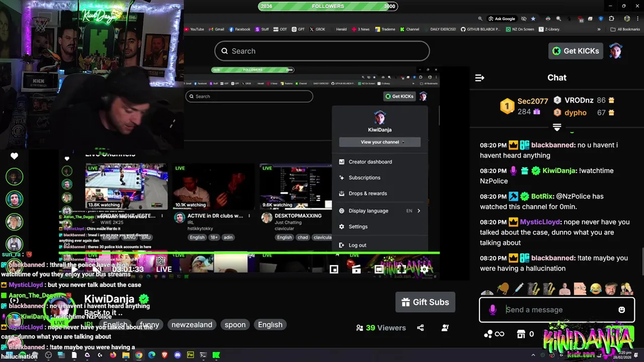Open the shop storefront icon below chat

coord(521,334)
